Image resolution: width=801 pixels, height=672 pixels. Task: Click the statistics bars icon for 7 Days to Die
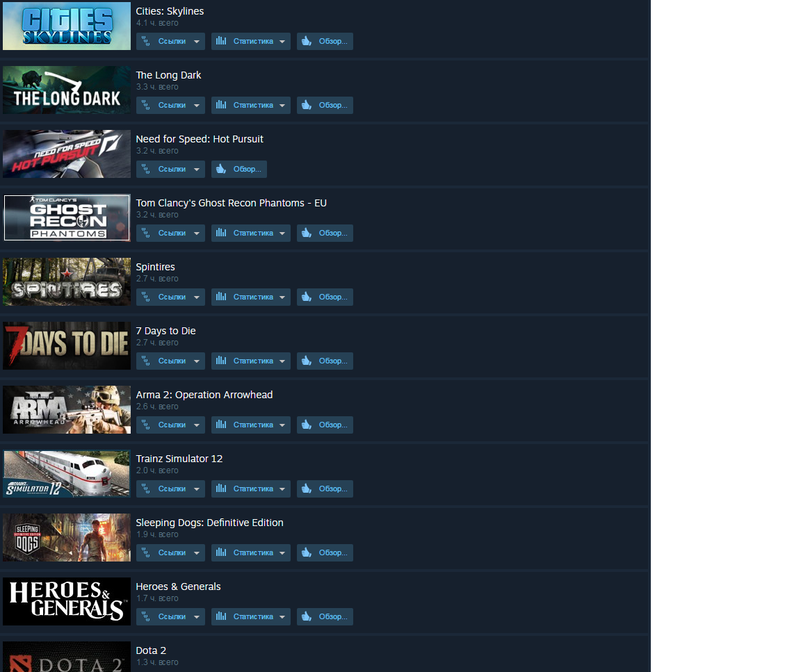(220, 361)
